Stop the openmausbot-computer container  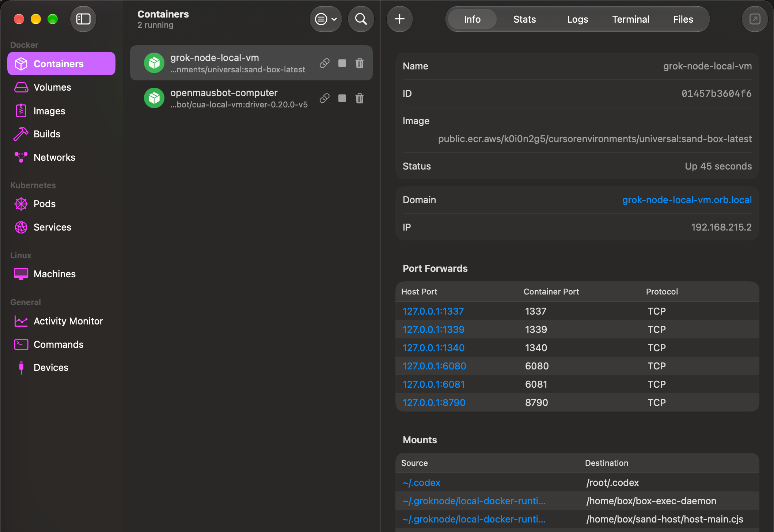click(x=342, y=98)
